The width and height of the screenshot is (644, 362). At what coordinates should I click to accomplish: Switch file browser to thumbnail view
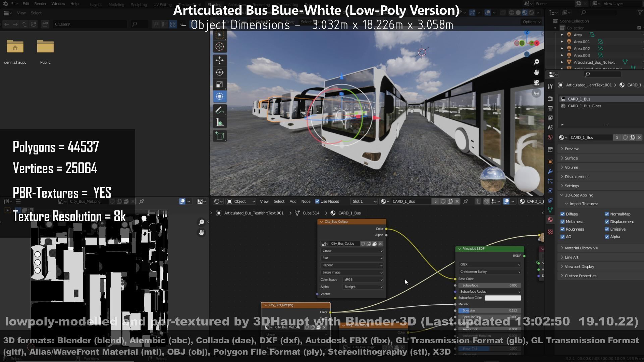click(x=173, y=24)
